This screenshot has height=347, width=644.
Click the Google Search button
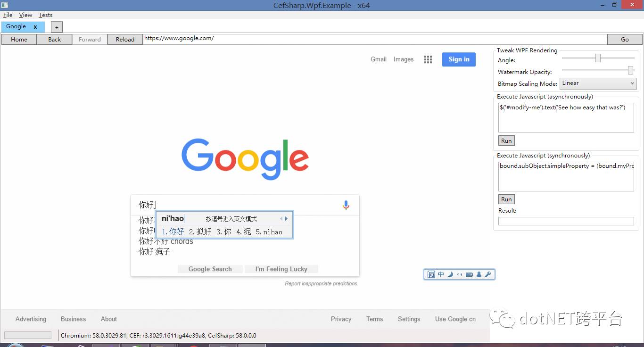(210, 269)
